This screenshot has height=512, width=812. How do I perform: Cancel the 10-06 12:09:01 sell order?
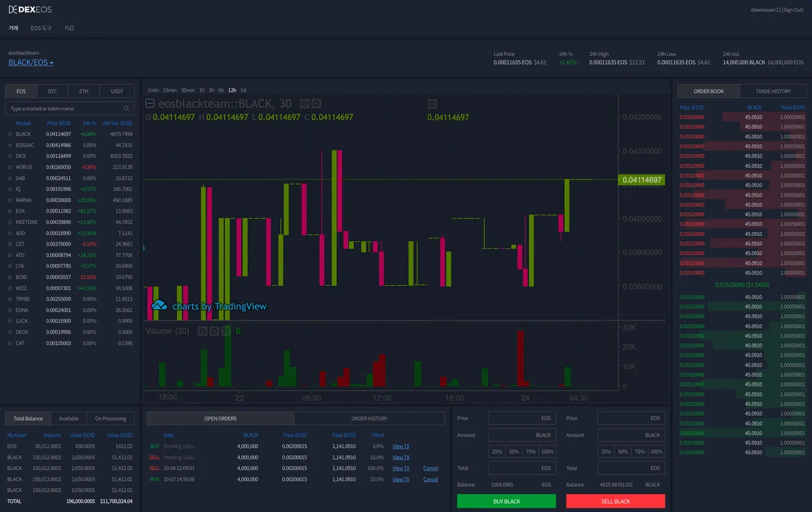(431, 468)
